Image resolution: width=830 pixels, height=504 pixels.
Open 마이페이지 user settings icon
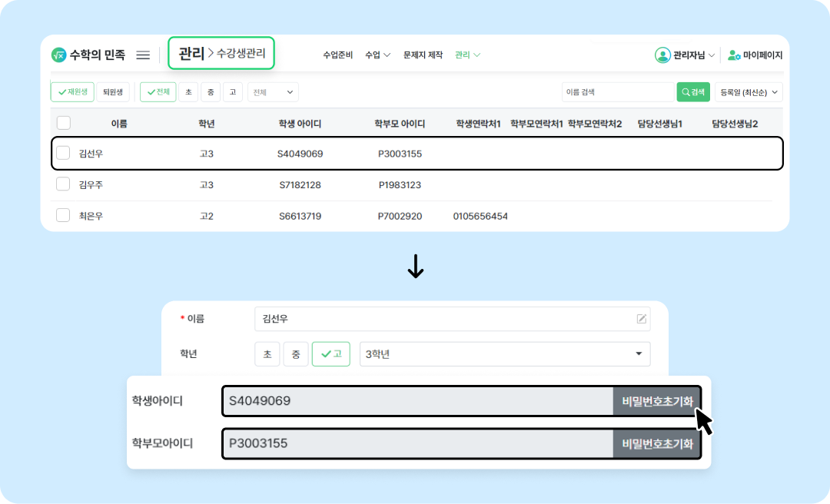[734, 55]
